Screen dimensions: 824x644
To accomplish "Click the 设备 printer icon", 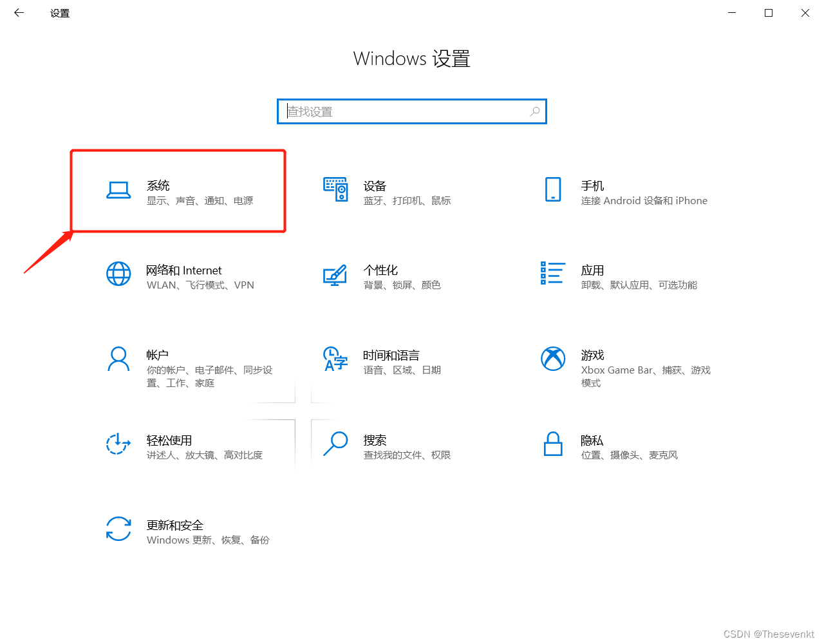I will coord(335,189).
